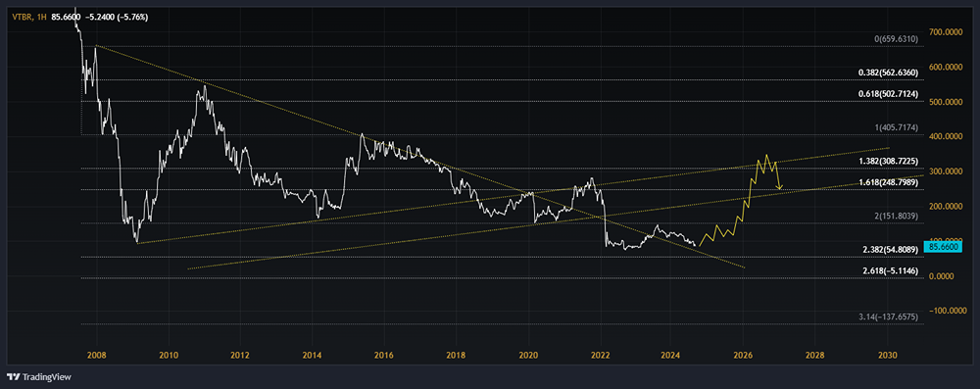
Task: Select the 3.14(−137.6575) Fibonacci label
Action: click(888, 317)
